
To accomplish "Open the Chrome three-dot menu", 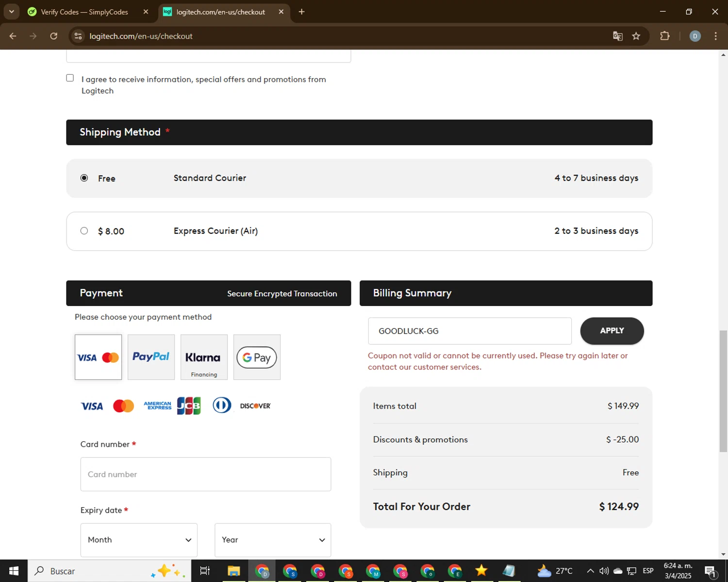I will [x=715, y=36].
